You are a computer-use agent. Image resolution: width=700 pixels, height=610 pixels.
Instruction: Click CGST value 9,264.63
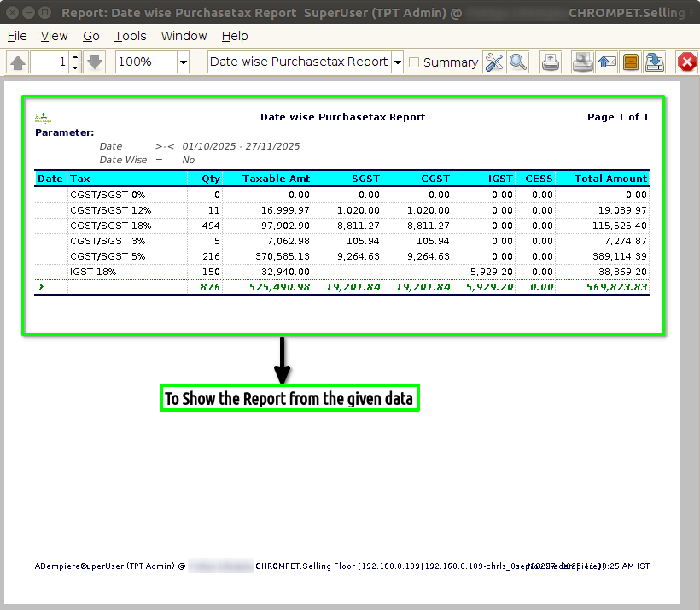coord(429,256)
